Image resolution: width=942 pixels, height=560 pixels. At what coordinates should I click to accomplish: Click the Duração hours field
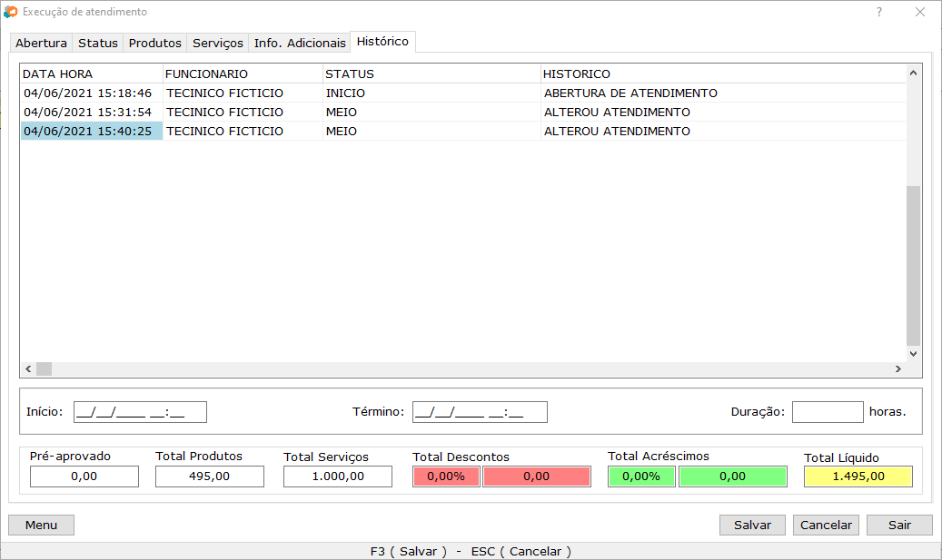[827, 412]
